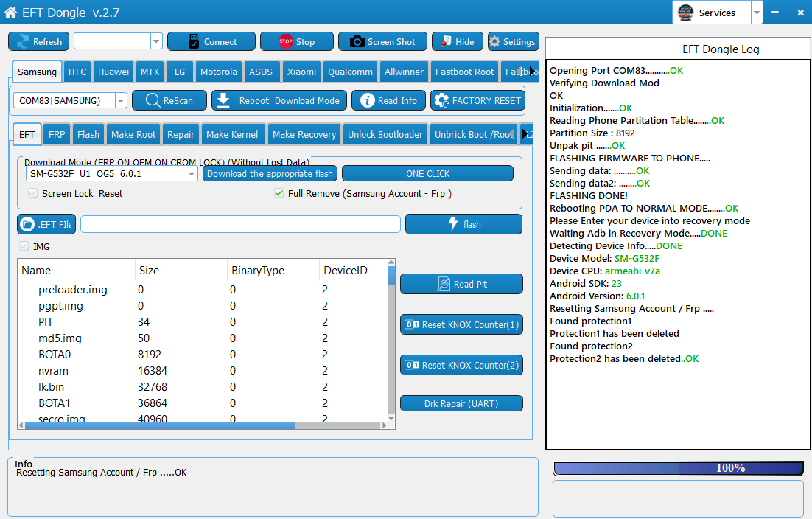
Task: Click the info icon on Read Info
Action: 367,100
